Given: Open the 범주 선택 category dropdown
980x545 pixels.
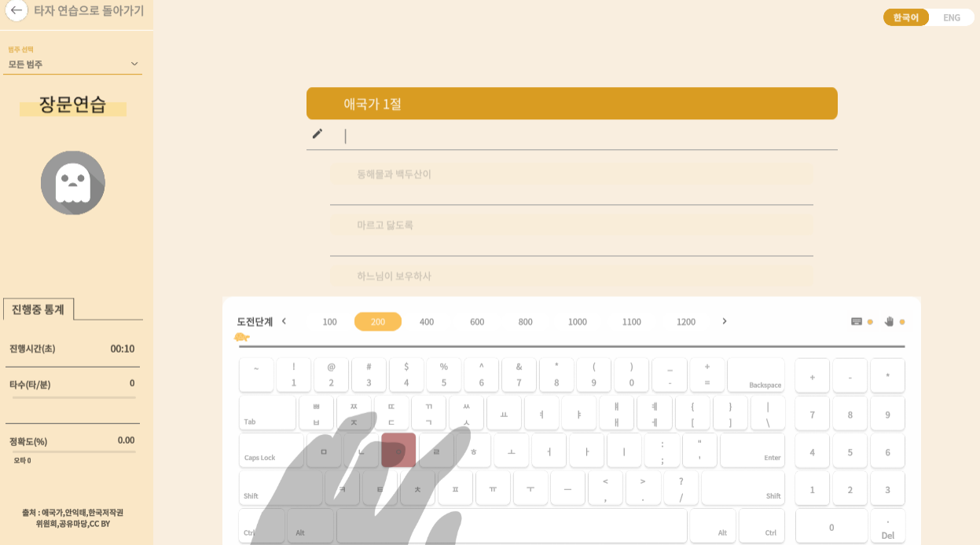Looking at the screenshot, I should point(72,64).
